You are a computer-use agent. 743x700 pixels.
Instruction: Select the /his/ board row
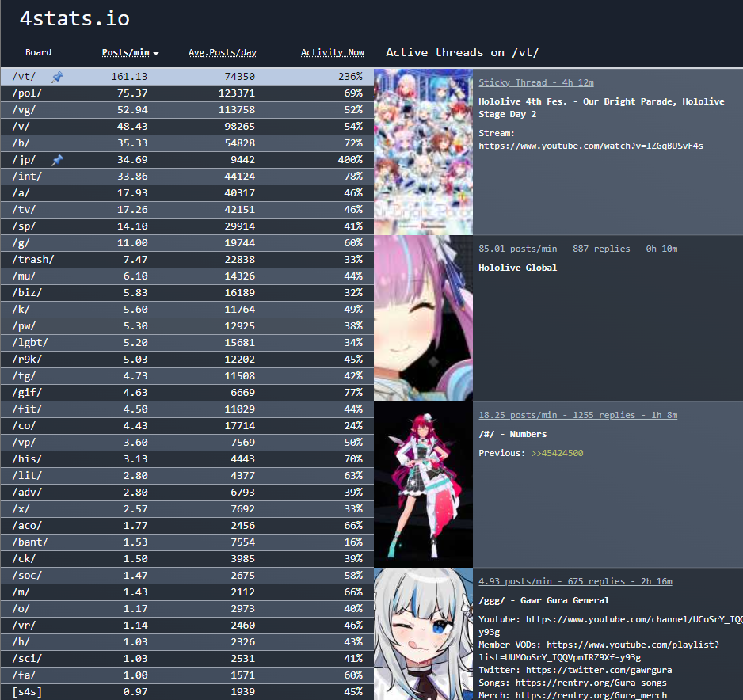187,459
